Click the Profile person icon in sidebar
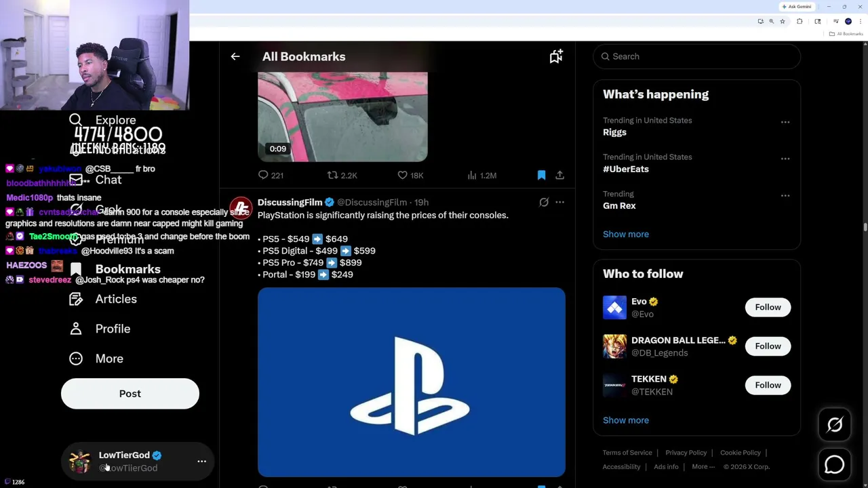 click(x=76, y=329)
